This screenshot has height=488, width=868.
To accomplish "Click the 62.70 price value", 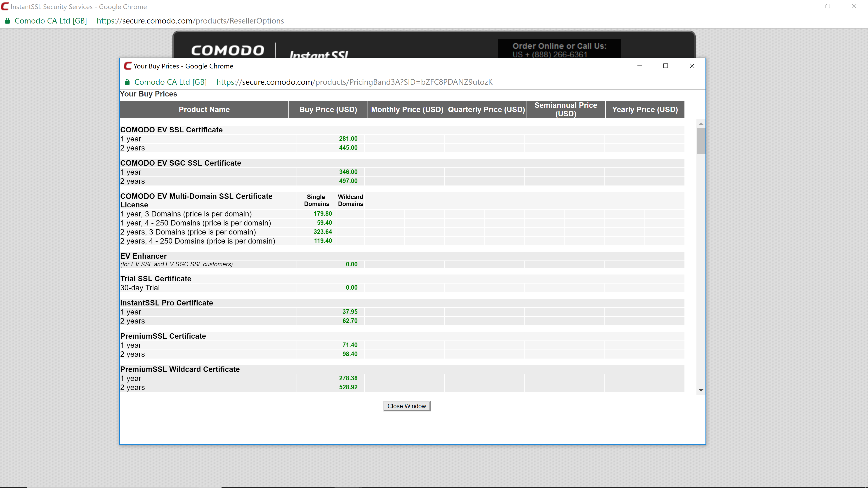I will coord(350,321).
